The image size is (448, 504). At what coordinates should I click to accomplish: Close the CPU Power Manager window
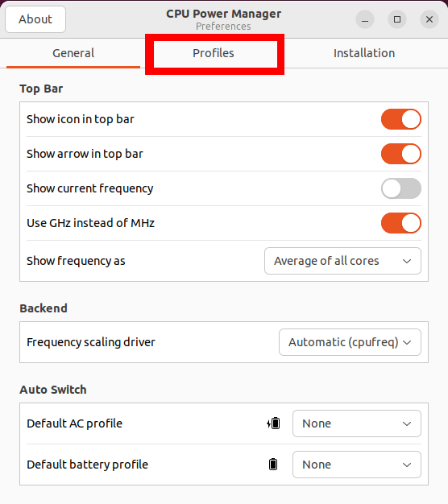(429, 19)
